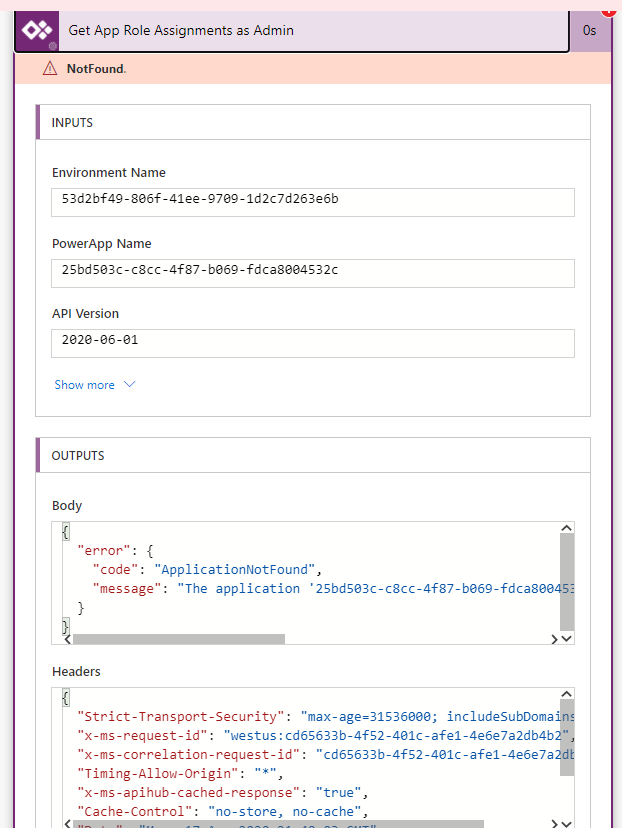This screenshot has height=828, width=622.
Task: Click the Power Platform connector icon
Action: [x=38, y=30]
